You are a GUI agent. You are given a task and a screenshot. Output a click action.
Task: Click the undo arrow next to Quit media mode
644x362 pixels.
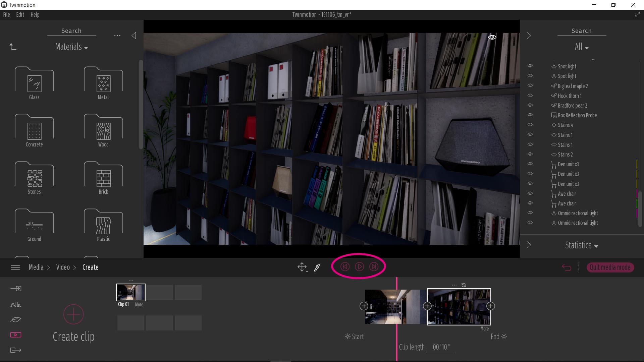(x=567, y=267)
